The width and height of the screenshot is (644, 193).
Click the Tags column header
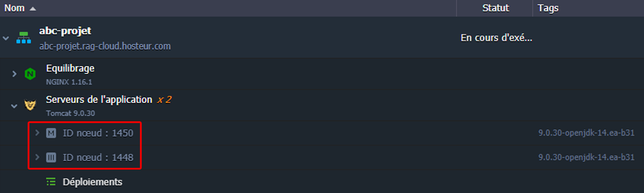click(x=548, y=8)
